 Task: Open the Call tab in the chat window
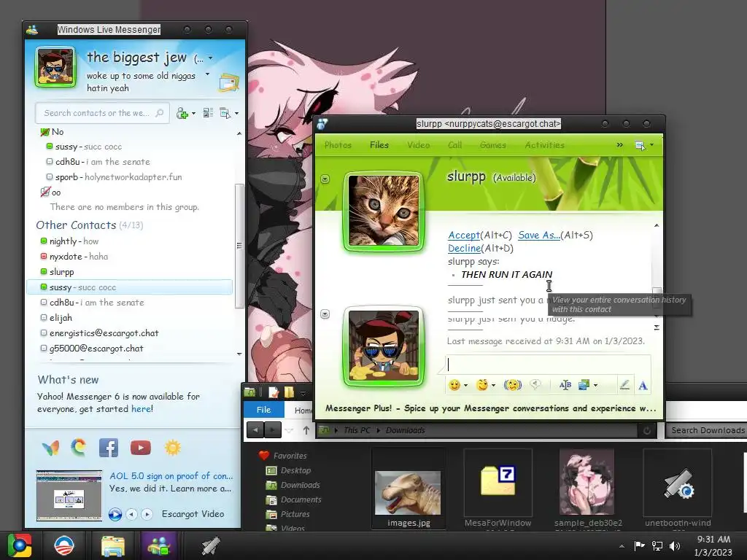pos(454,145)
